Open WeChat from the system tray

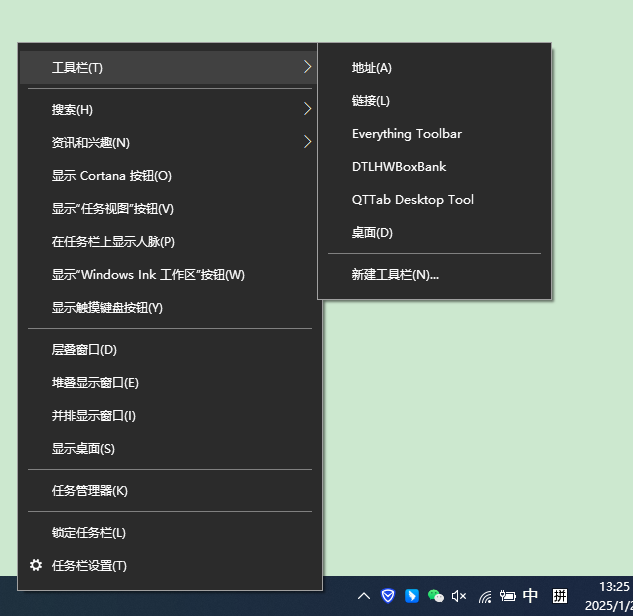point(436,596)
